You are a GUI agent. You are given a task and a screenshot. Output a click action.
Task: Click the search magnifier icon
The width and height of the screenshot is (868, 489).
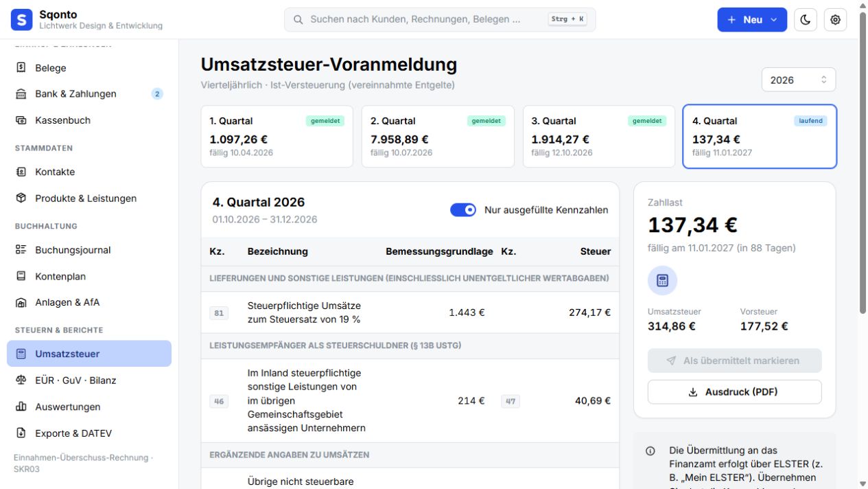pos(298,20)
